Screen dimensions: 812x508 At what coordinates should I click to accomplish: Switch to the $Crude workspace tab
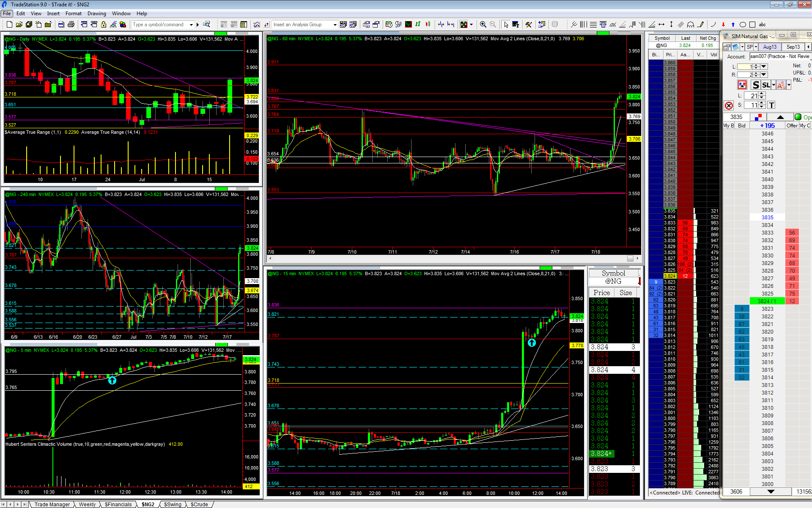coord(199,504)
